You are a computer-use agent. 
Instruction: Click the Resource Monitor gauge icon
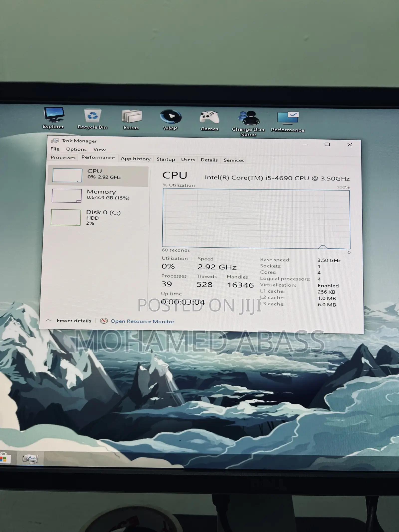point(104,321)
